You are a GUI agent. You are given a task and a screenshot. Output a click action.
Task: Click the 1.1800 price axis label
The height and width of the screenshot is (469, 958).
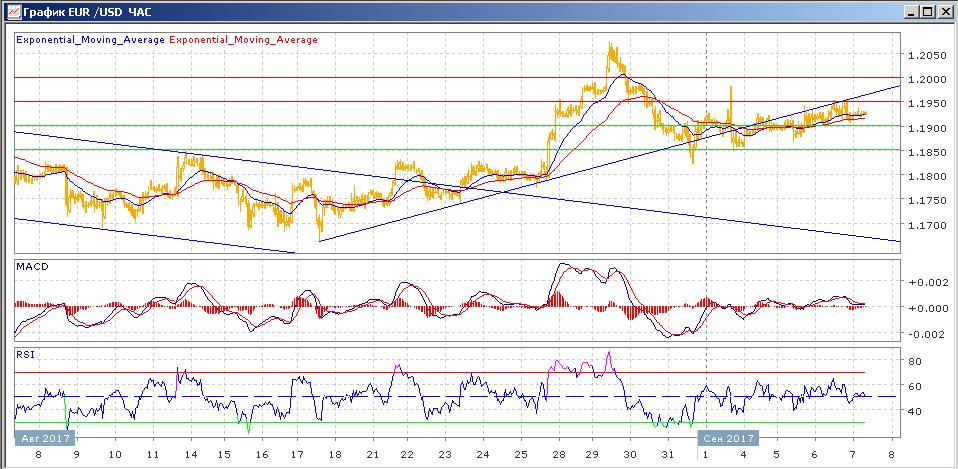tap(925, 176)
